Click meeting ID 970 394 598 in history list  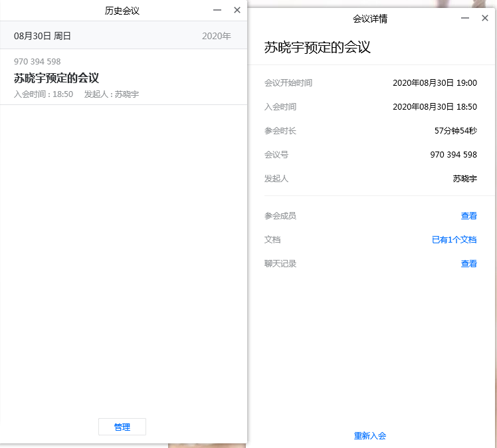(x=37, y=62)
